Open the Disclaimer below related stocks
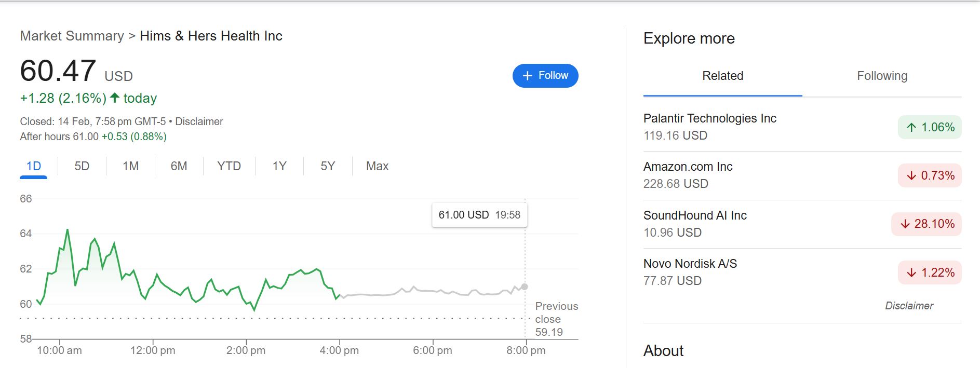This screenshot has width=980, height=368. pyautogui.click(x=909, y=306)
